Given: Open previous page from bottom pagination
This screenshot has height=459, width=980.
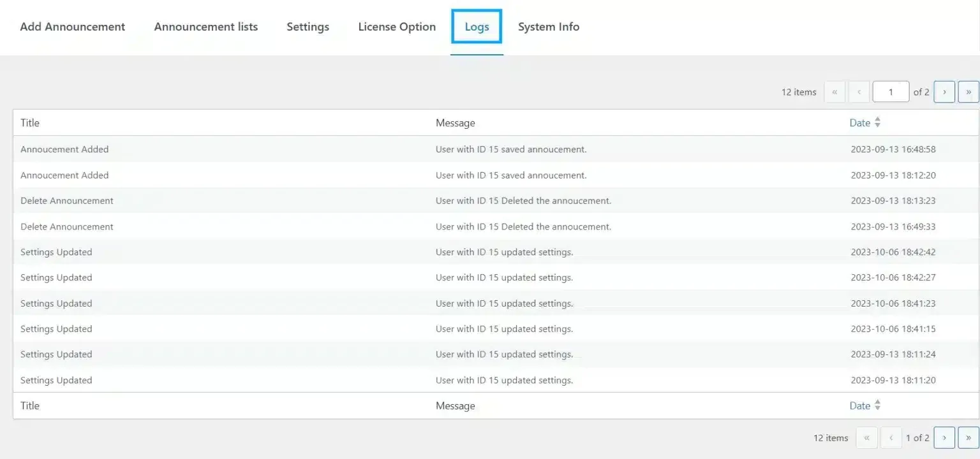Looking at the screenshot, I should point(891,437).
